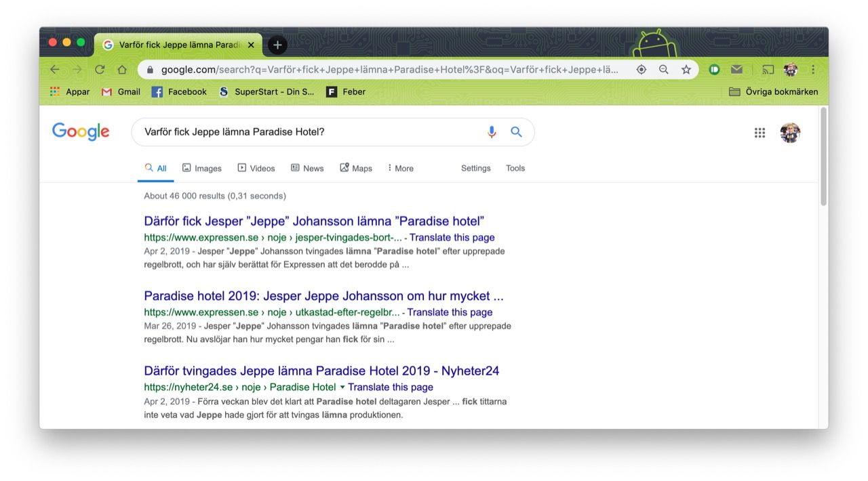Image resolution: width=868 pixels, height=481 pixels.
Task: Click the blue search magnifier button
Action: click(x=517, y=132)
